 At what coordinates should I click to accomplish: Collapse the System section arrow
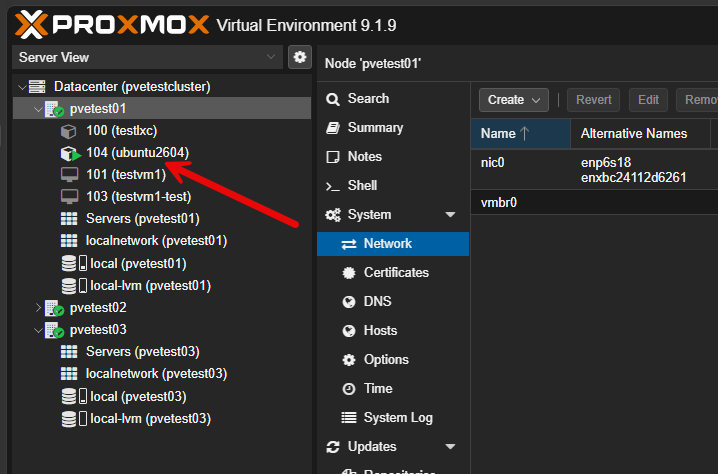point(450,214)
